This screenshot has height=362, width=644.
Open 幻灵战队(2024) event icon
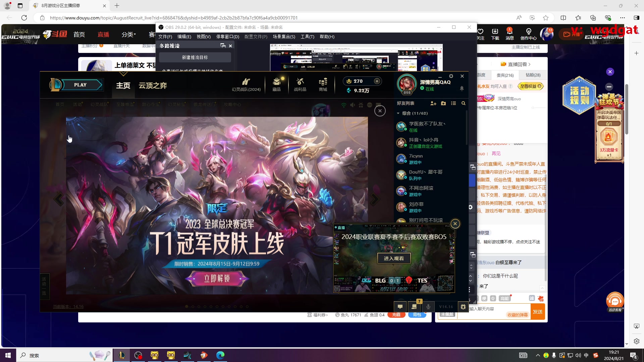point(246,84)
